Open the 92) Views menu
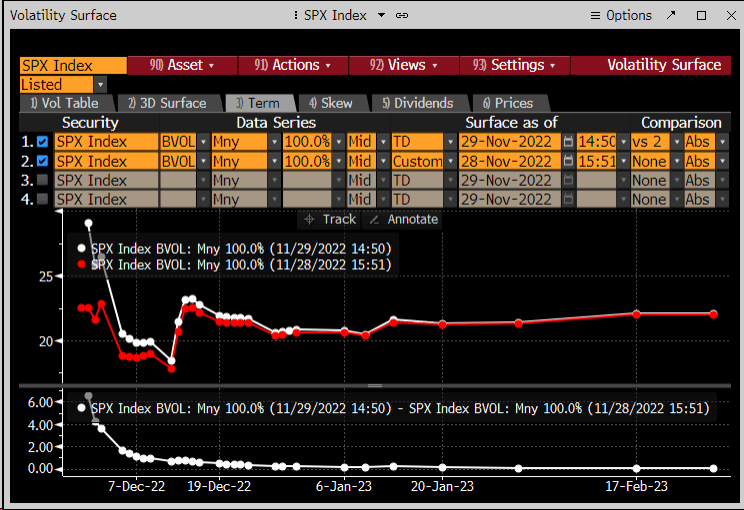The width and height of the screenshot is (744, 510). pos(404,65)
